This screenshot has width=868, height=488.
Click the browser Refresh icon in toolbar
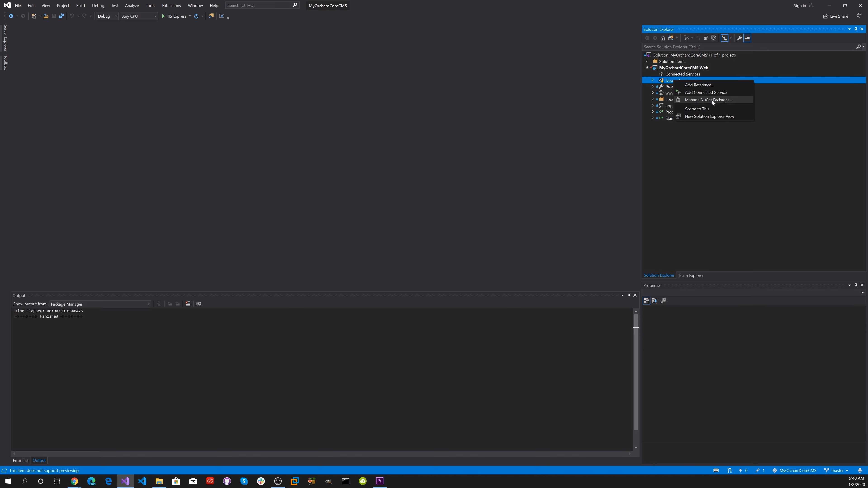[x=196, y=16]
